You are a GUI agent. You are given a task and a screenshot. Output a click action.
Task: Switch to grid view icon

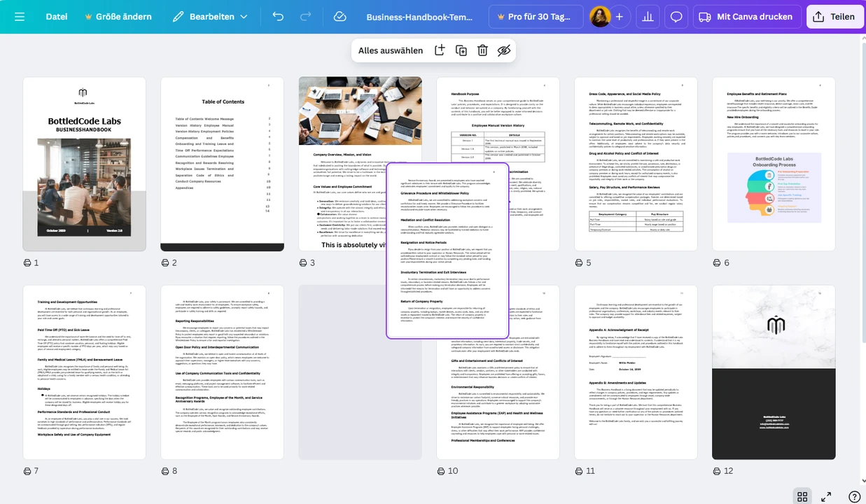point(802,496)
